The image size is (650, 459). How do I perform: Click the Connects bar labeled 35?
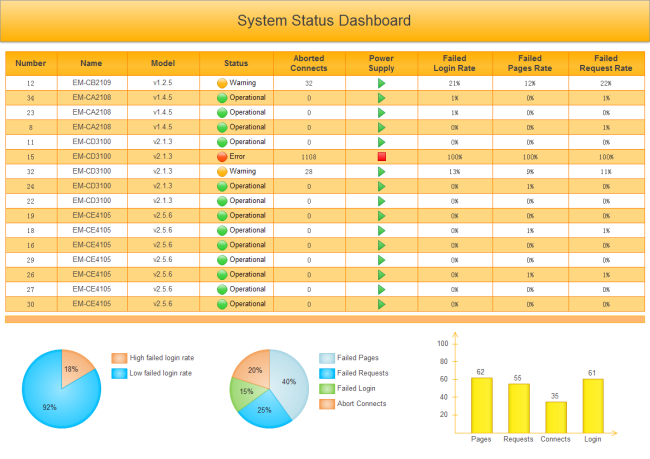tap(555, 416)
